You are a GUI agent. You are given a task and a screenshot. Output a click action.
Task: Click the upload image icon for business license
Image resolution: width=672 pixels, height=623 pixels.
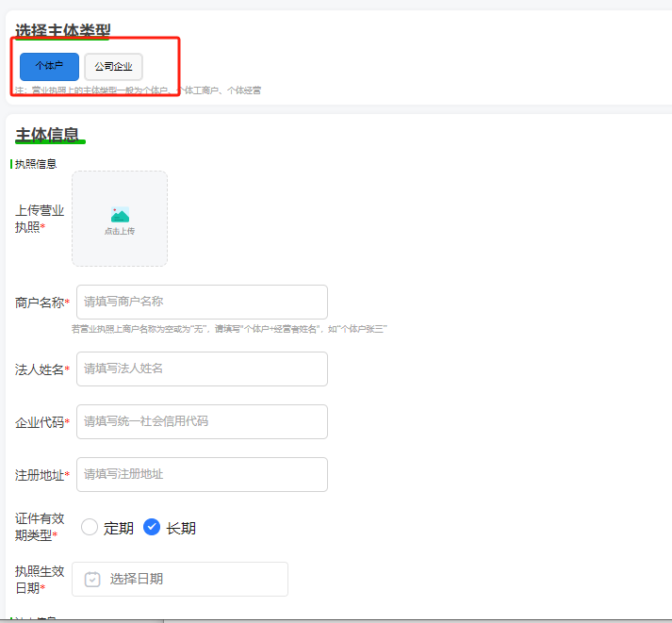120,215
